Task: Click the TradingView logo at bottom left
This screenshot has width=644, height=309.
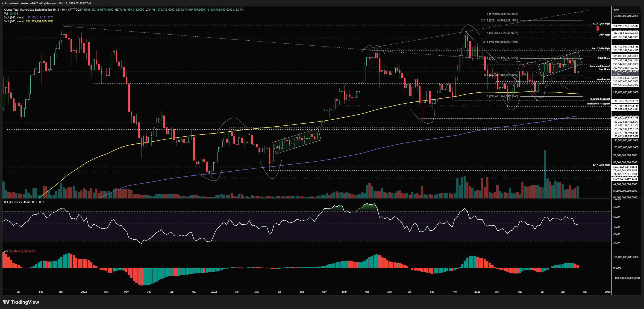Action: click(x=21, y=302)
